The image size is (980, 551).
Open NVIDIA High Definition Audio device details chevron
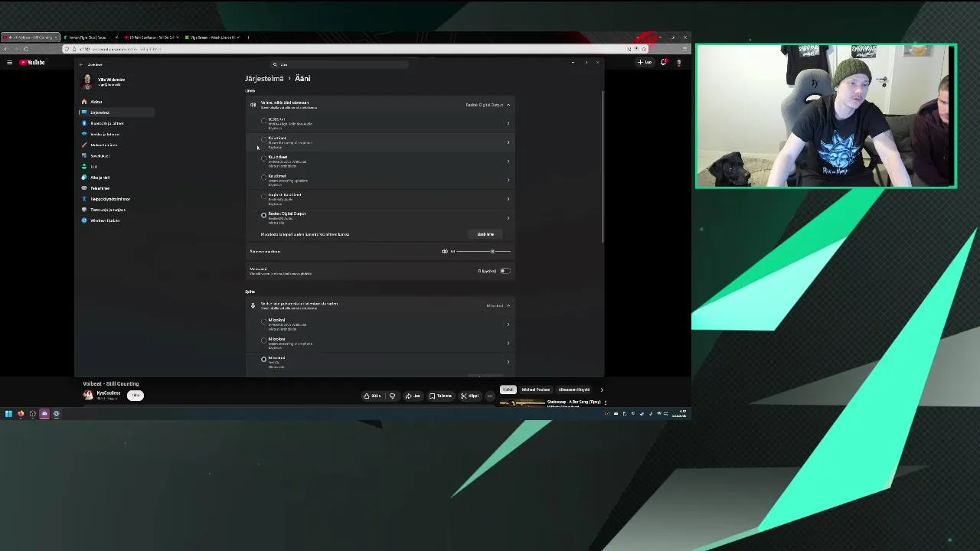(x=508, y=123)
